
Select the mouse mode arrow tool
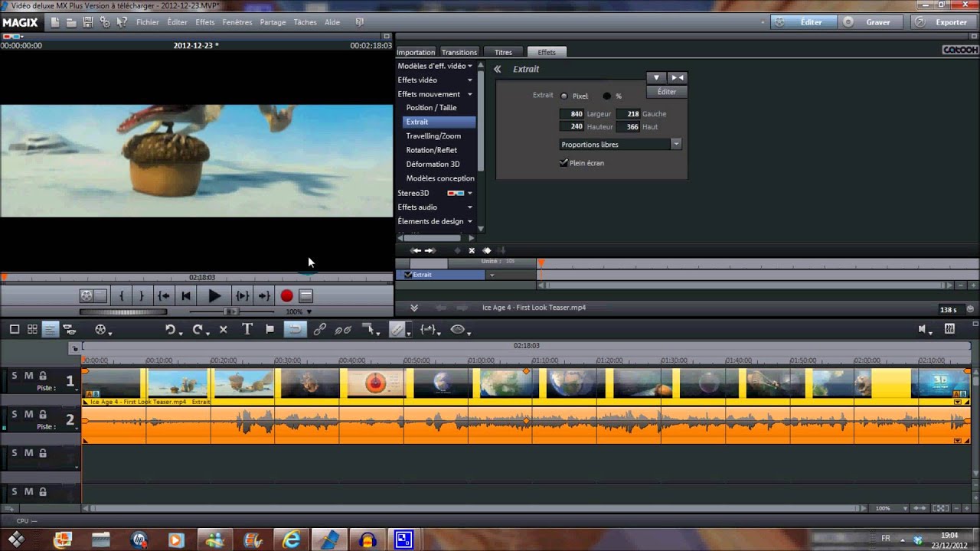tap(370, 330)
